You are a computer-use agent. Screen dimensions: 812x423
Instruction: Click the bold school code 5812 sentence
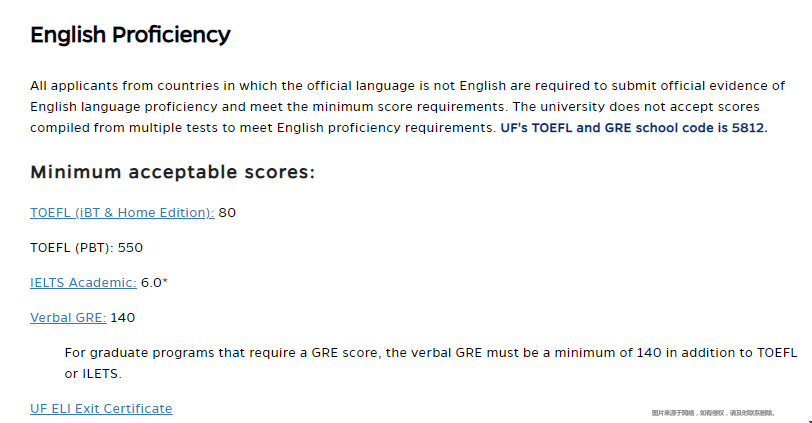pos(634,128)
